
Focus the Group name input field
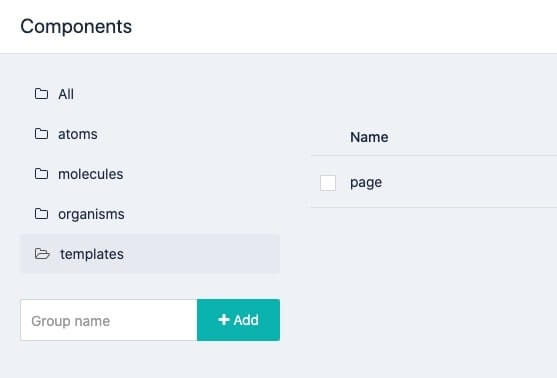109,320
